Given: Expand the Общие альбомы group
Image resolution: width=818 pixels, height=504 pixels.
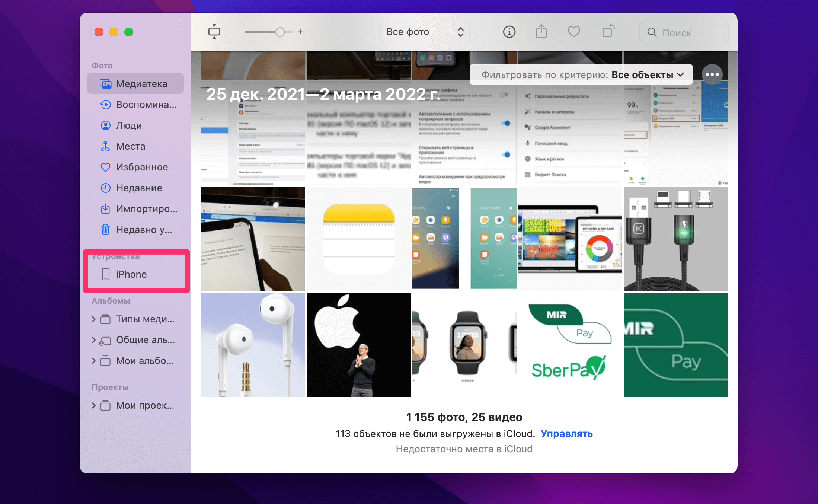Looking at the screenshot, I should point(94,340).
